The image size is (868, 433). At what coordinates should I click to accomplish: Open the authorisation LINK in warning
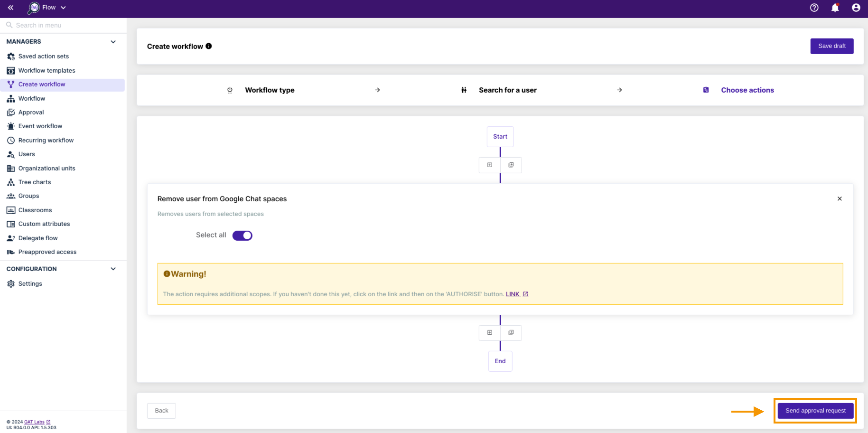pos(517,294)
